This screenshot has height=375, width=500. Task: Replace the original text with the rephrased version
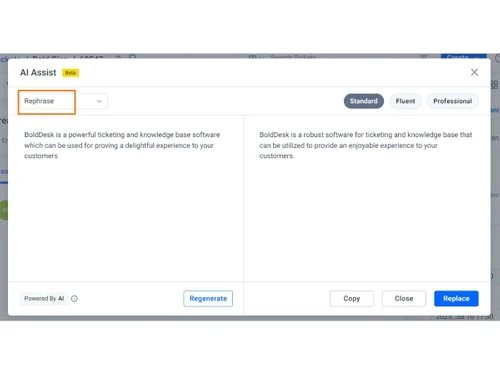pos(456,299)
